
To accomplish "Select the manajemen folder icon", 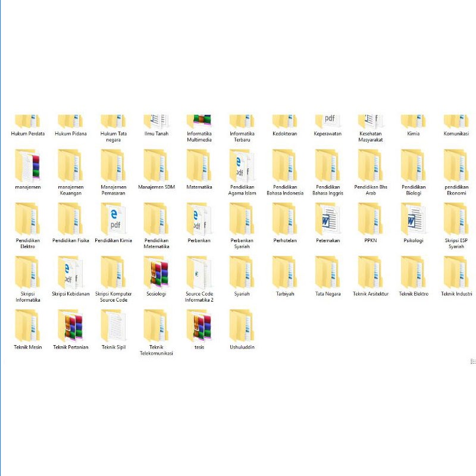I will 28,165.
